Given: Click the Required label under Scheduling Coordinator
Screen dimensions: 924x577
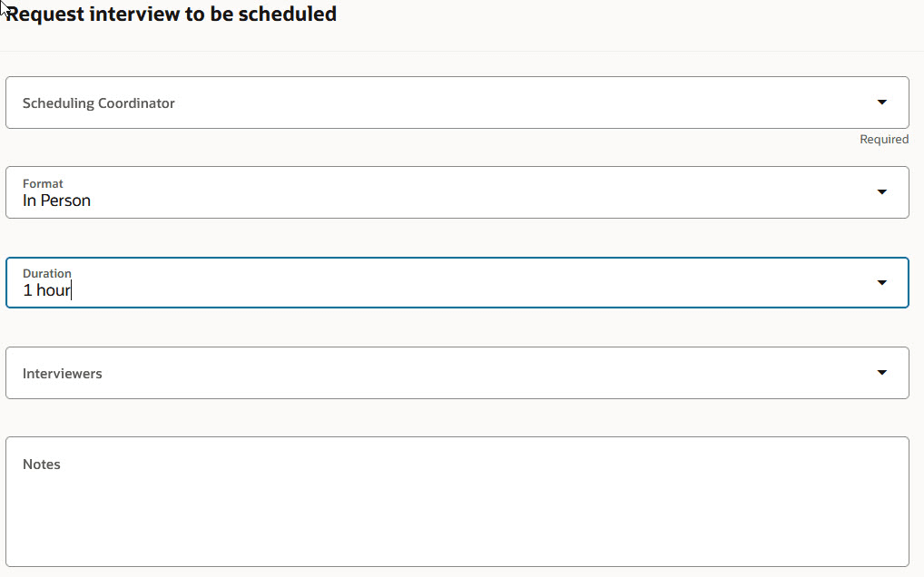Looking at the screenshot, I should tap(884, 139).
